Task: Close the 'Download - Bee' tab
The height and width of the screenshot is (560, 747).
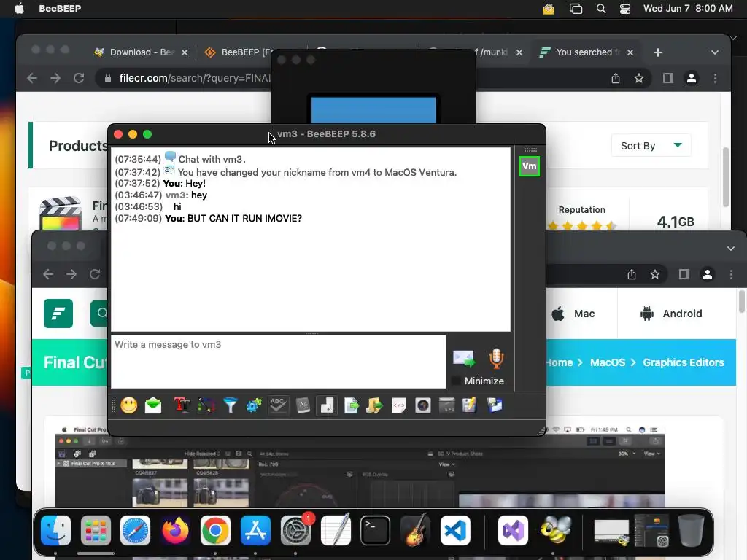Action: [185, 52]
